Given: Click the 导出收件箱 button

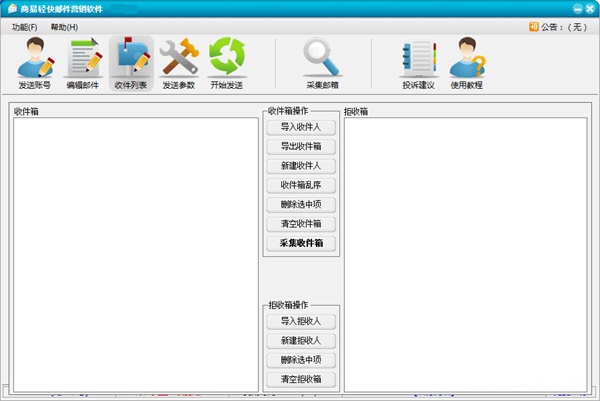Looking at the screenshot, I should [x=301, y=147].
